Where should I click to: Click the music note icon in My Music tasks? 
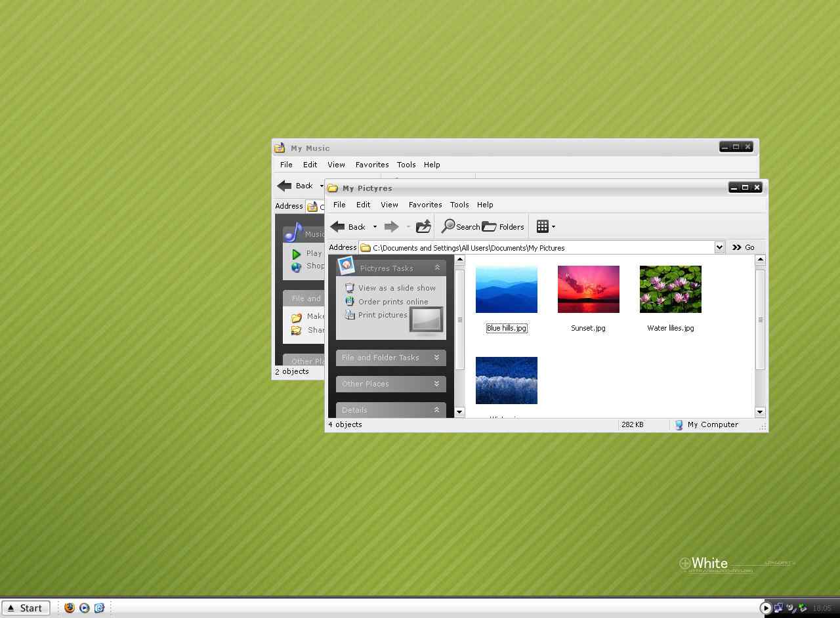click(x=293, y=232)
